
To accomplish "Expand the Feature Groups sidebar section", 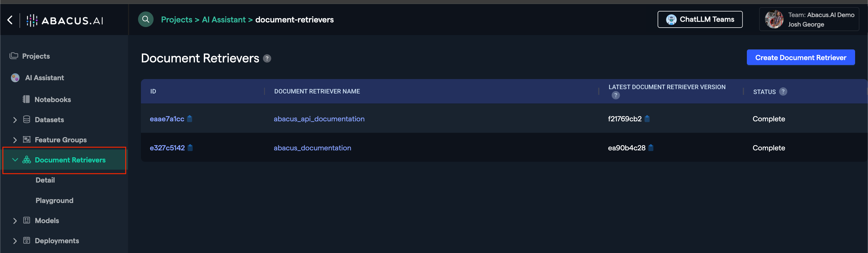I will coord(15,140).
